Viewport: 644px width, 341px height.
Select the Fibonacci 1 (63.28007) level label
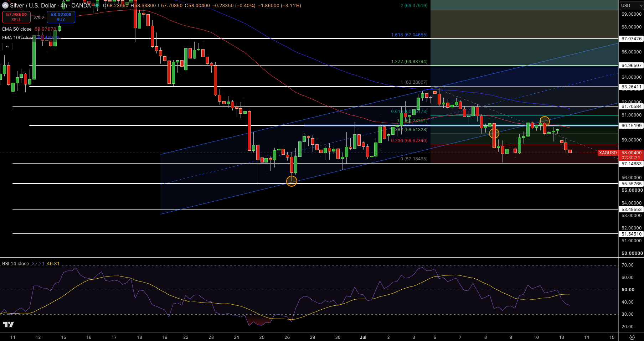[x=414, y=82]
